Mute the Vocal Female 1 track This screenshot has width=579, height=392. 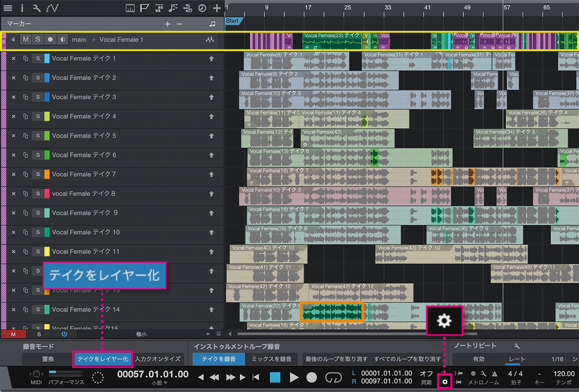tap(26, 40)
